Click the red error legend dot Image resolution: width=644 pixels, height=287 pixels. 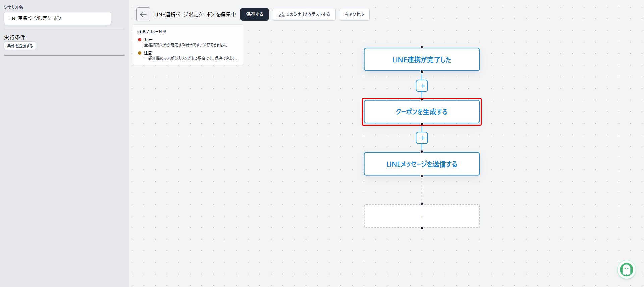pos(140,40)
